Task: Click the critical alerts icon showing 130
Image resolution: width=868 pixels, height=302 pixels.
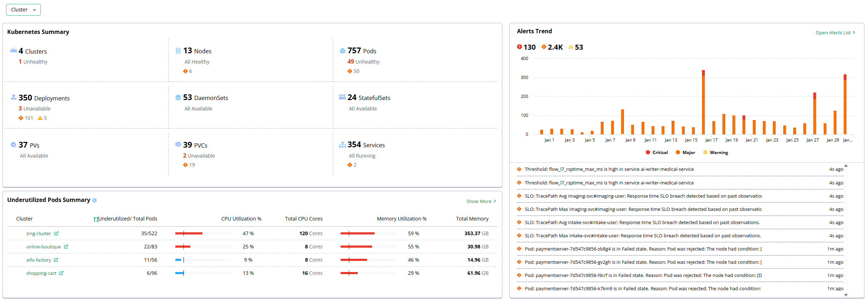Action: [519, 47]
